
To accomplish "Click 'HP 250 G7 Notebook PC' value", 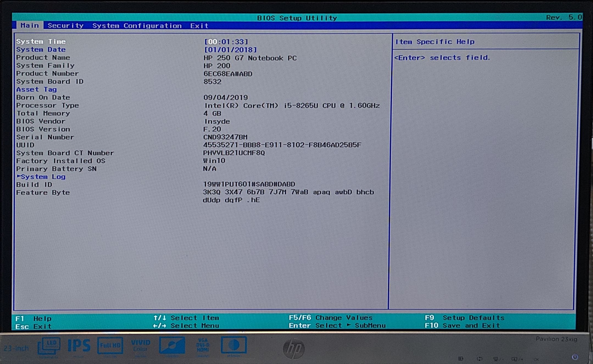I will click(x=250, y=58).
